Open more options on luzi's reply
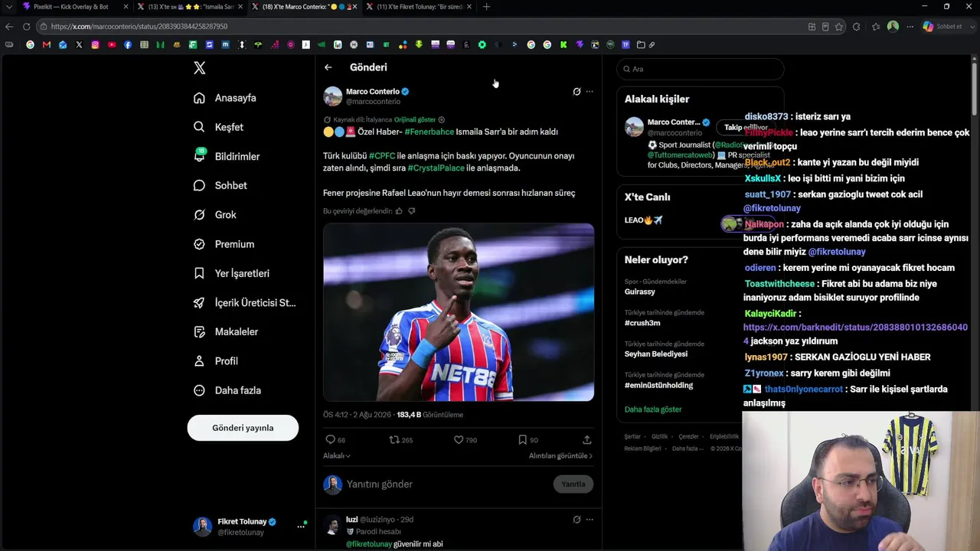Image resolution: width=980 pixels, height=551 pixels. [x=590, y=520]
